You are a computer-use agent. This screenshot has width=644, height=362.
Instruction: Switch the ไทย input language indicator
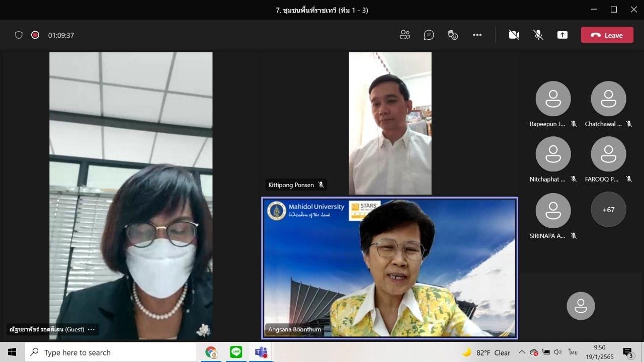pos(573,352)
